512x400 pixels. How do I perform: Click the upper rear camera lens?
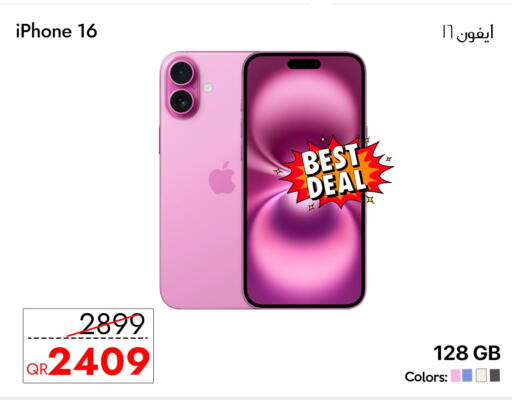pyautogui.click(x=181, y=73)
